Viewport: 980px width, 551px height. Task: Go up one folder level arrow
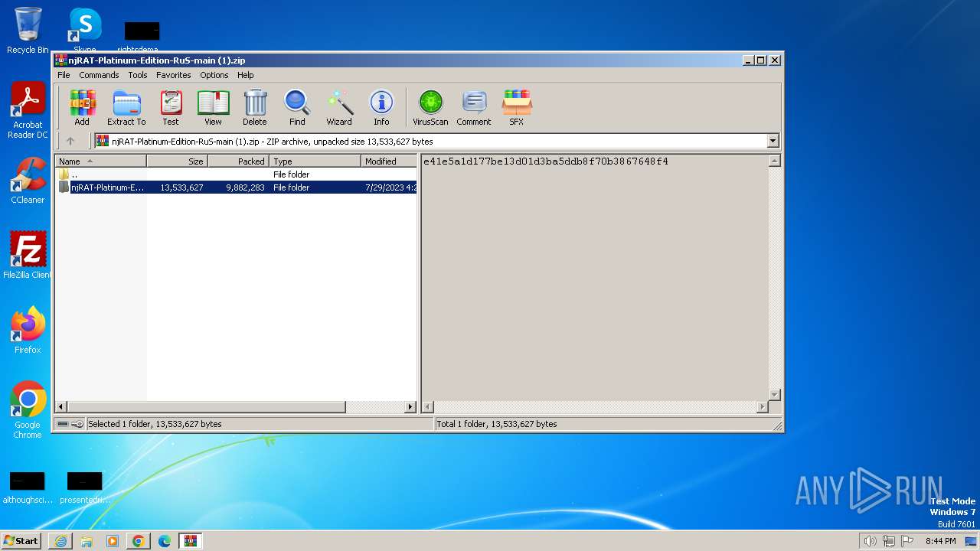point(70,141)
